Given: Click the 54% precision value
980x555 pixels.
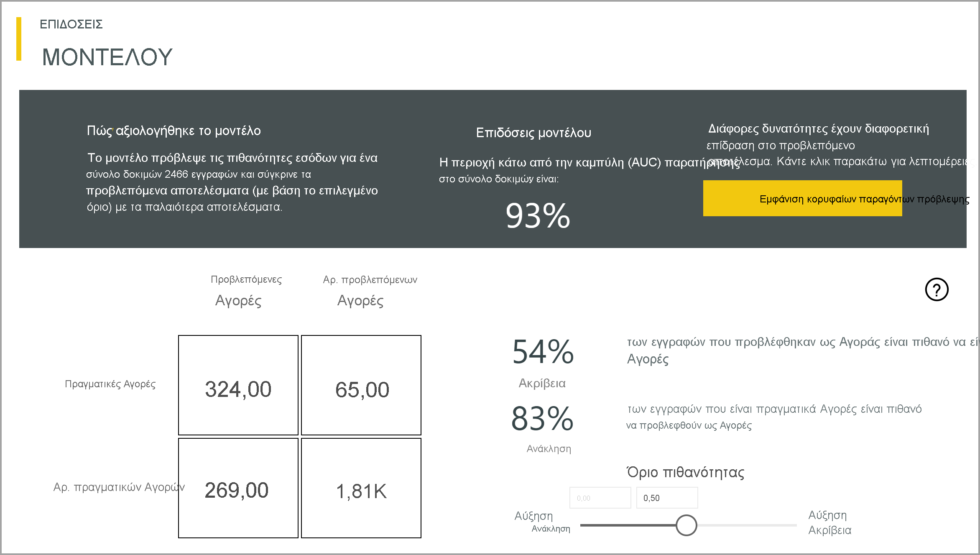Looking at the screenshot, I should pyautogui.click(x=543, y=352).
